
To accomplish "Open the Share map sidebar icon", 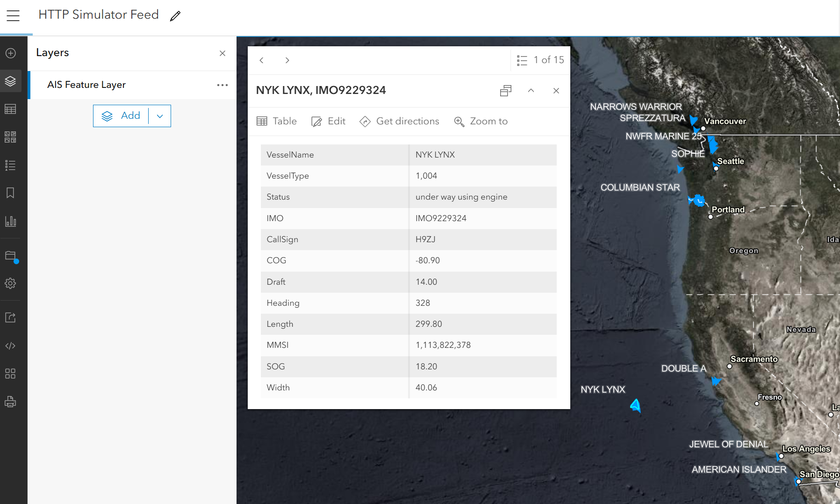I will (x=10, y=317).
